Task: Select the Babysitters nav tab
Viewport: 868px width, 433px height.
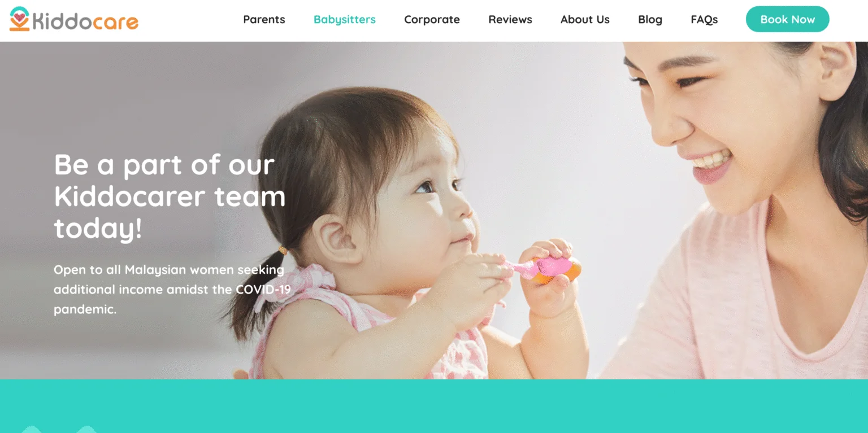Action: tap(345, 19)
